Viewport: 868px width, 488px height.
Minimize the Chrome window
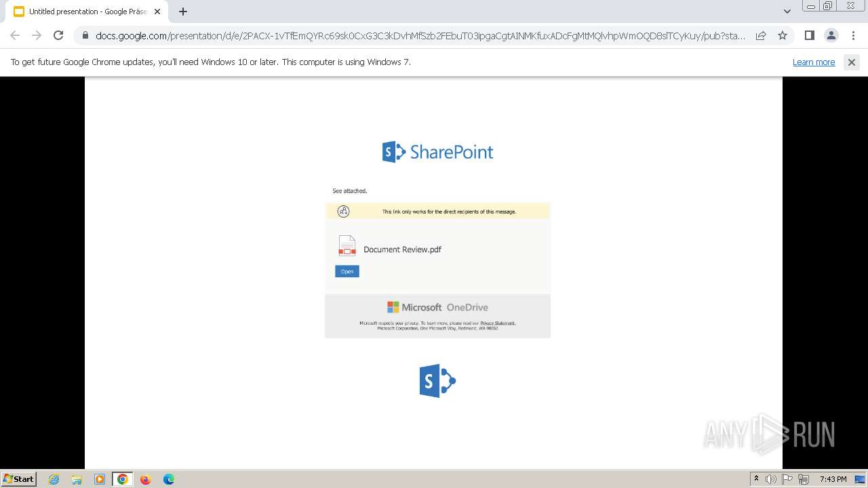[811, 6]
